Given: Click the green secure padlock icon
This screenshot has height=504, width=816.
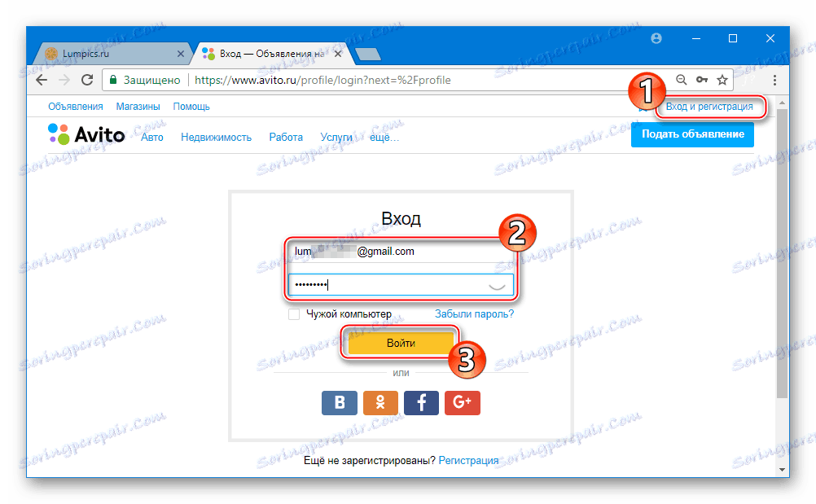Looking at the screenshot, I should pos(113,80).
